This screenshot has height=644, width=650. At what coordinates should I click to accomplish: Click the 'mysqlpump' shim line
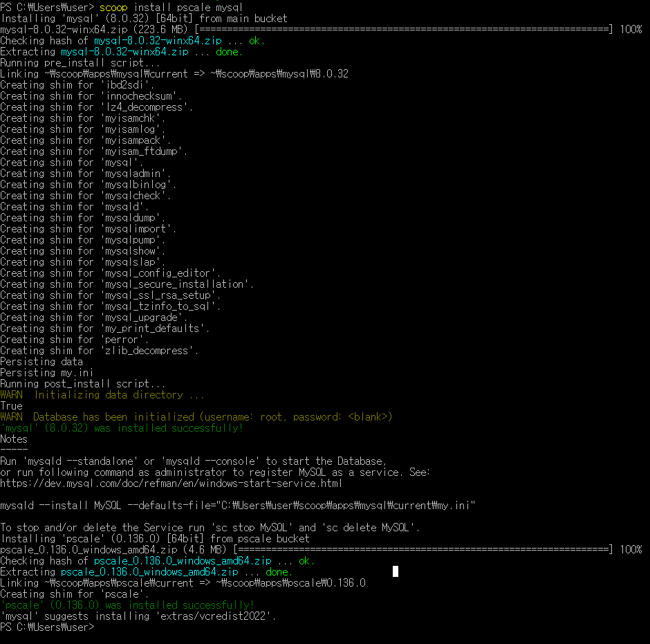[x=82, y=240]
